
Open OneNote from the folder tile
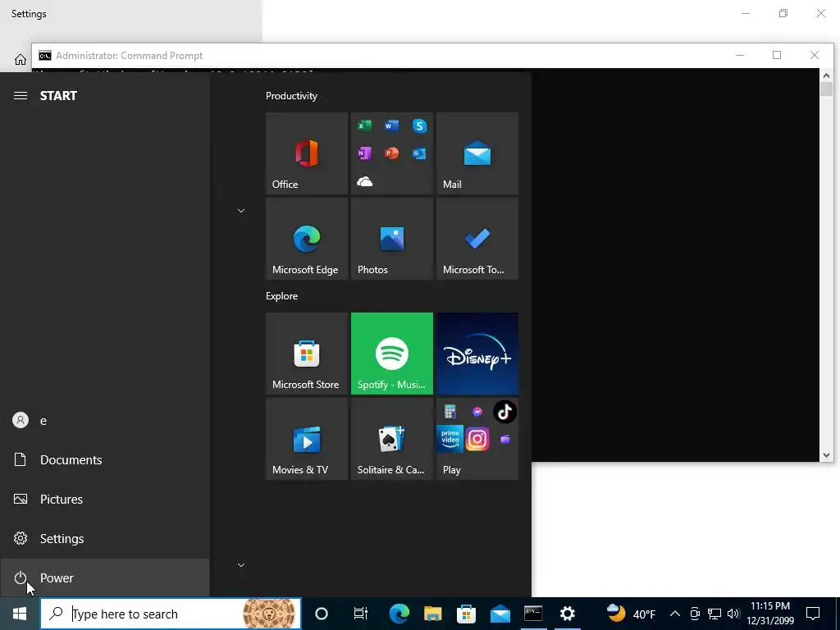point(364,153)
